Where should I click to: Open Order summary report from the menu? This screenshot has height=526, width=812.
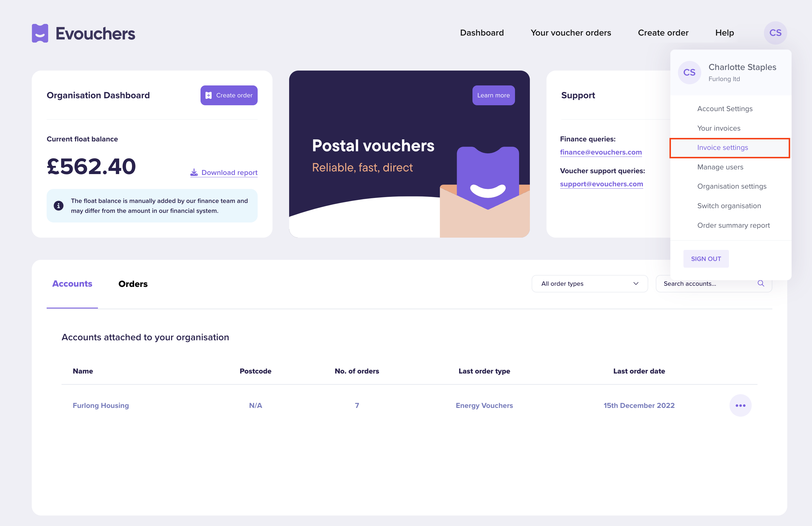click(x=733, y=225)
